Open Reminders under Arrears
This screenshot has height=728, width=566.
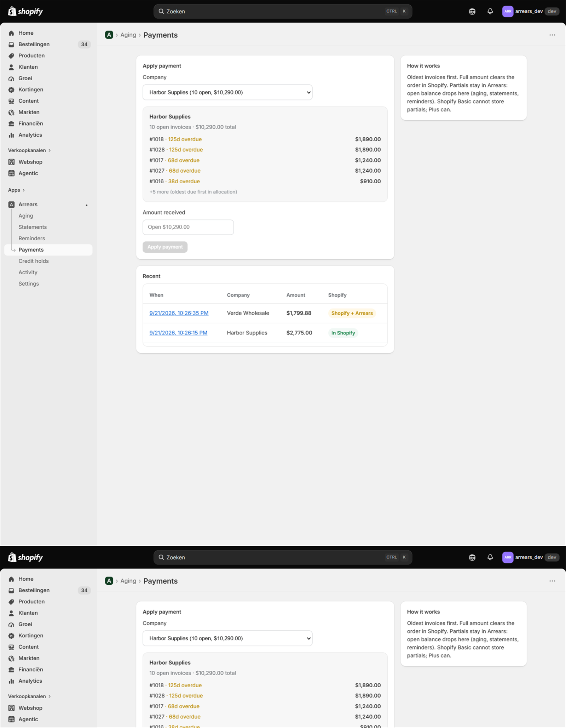(32, 239)
